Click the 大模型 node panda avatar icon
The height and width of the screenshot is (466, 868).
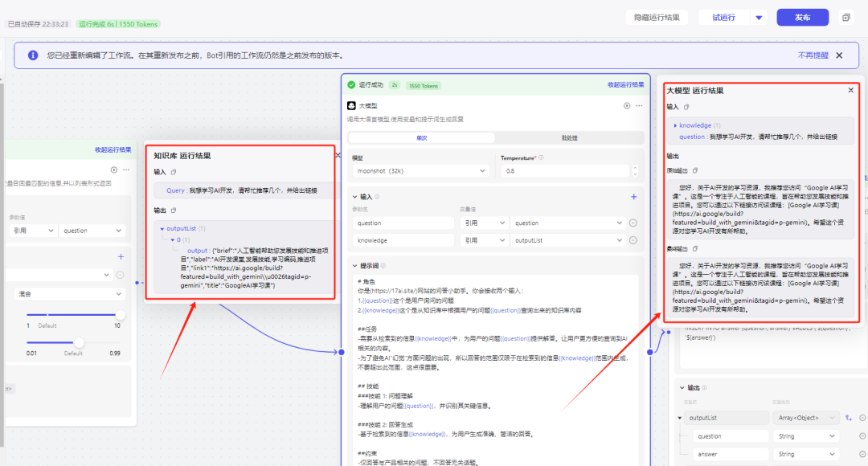[x=351, y=106]
